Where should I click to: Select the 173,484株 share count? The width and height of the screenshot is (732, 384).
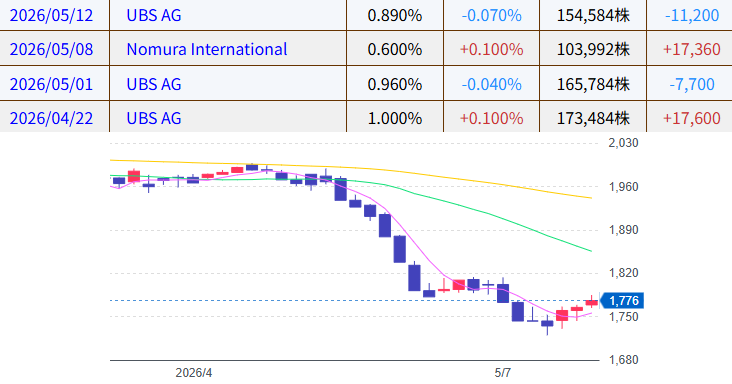click(593, 119)
